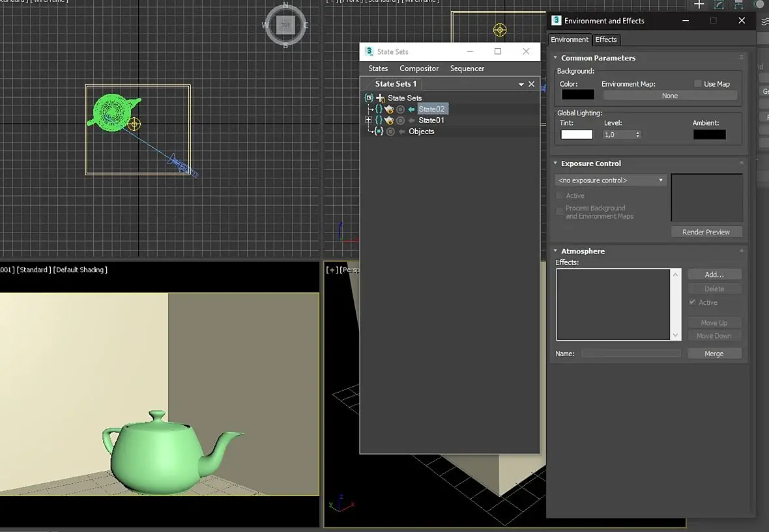Screen dimensions: 769x532
Task: Click the gray arrow icon on State01 row
Action: pos(411,120)
